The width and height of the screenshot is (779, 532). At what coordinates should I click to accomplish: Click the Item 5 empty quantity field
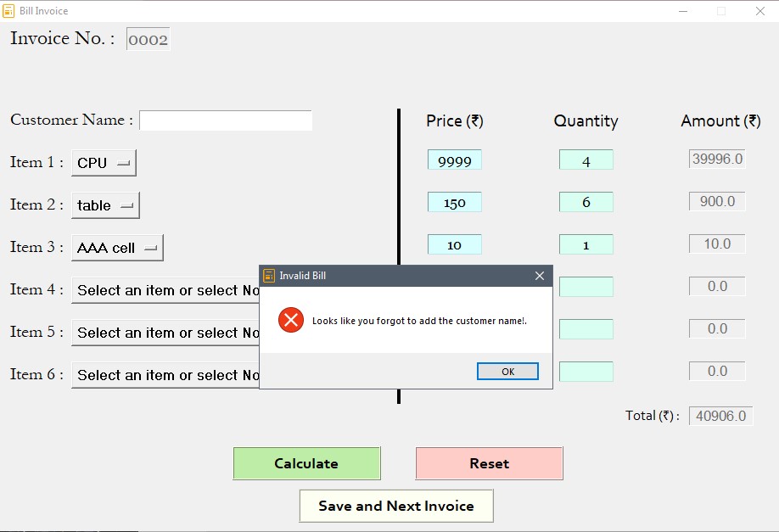pyautogui.click(x=586, y=329)
